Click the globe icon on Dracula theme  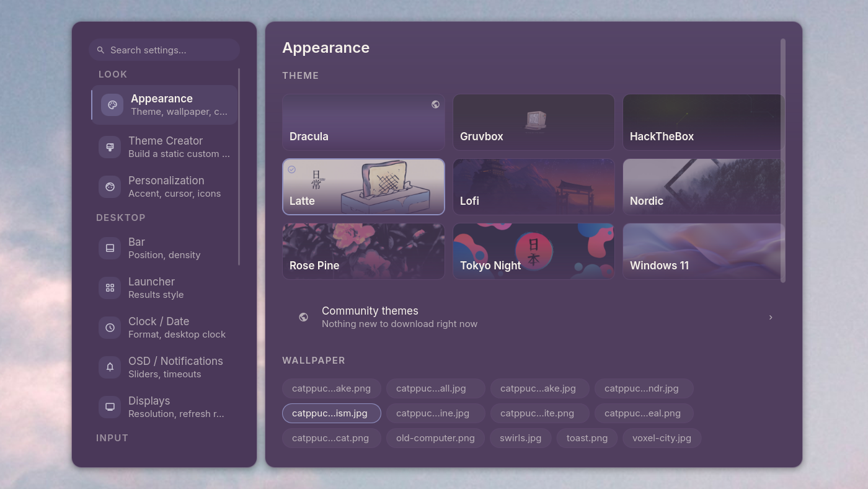pyautogui.click(x=435, y=104)
